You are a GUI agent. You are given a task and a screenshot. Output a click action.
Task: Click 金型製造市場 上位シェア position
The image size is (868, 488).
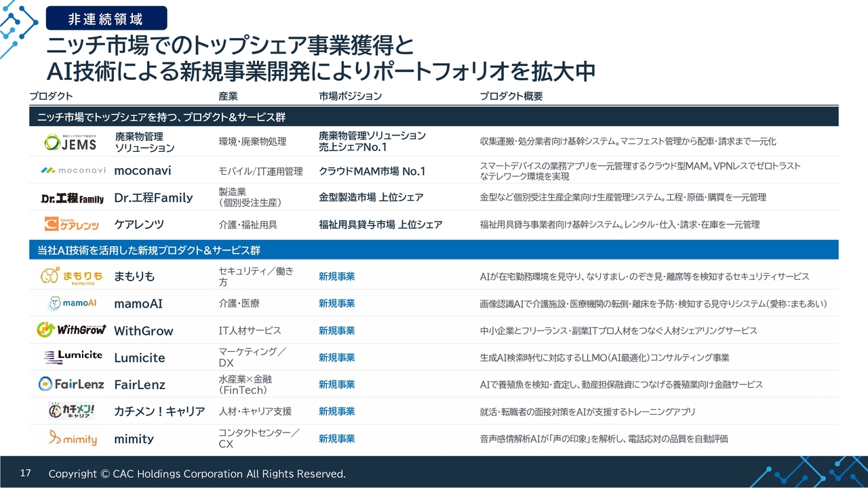coord(371,197)
